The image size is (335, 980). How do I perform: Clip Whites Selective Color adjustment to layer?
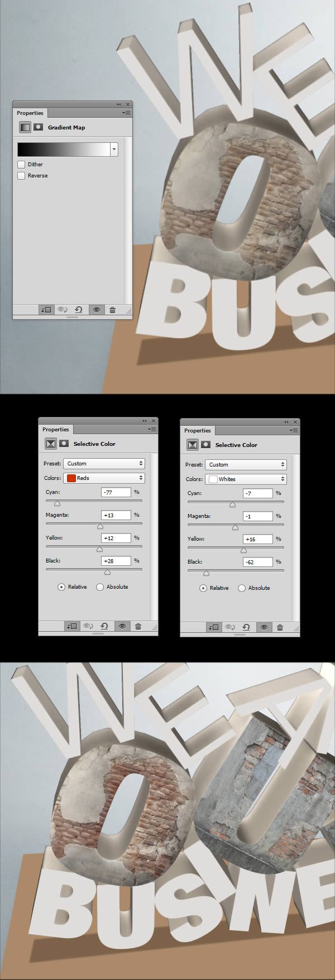point(214,627)
